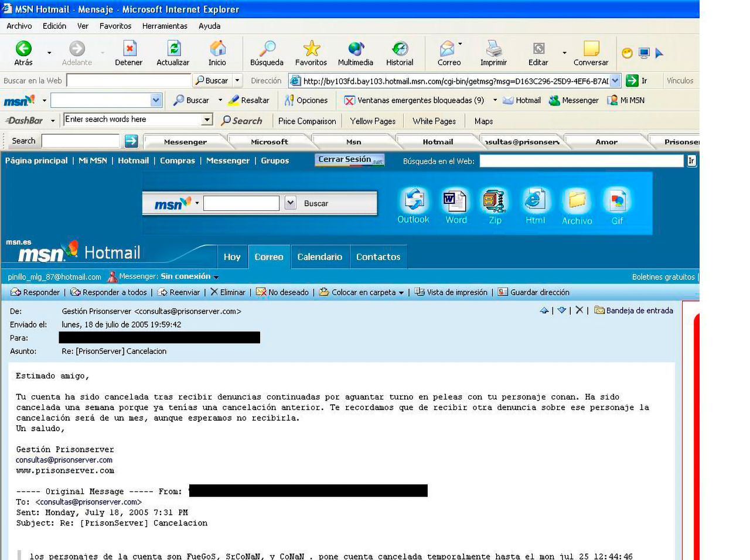Viewport: 750px width, 560px height.
Task: Expand the Colocar en carpeta dropdown
Action: point(401,293)
